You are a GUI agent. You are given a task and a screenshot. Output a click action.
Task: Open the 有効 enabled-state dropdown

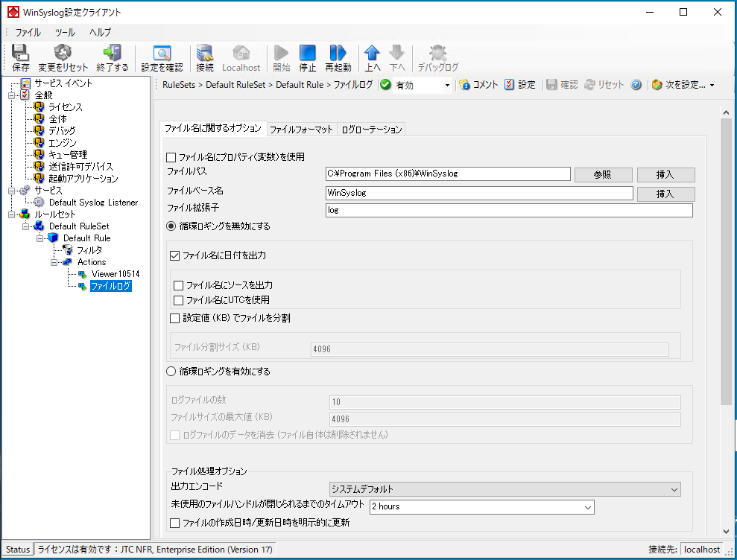(447, 85)
